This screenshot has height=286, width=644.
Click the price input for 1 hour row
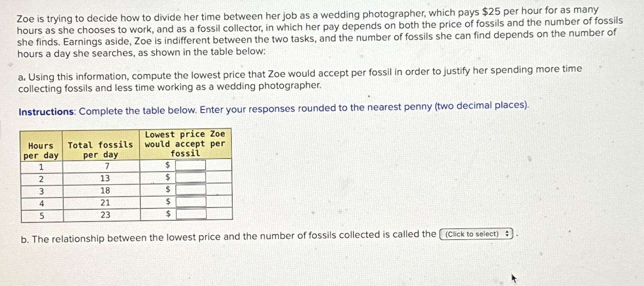(190, 164)
